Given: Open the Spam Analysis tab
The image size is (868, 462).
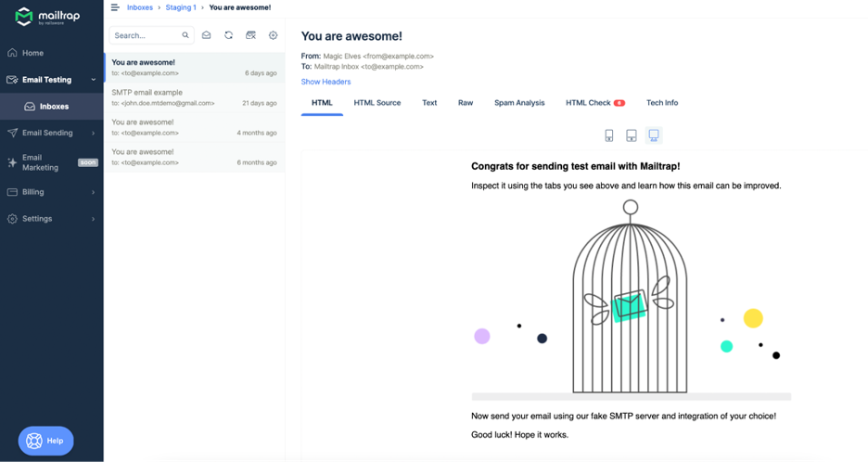Looking at the screenshot, I should [x=519, y=103].
